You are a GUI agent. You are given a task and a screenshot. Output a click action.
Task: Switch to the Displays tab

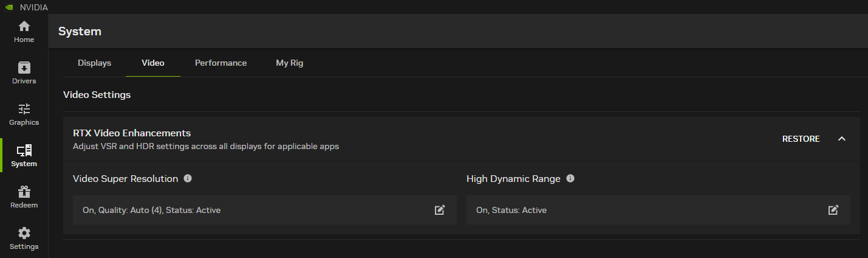[94, 63]
